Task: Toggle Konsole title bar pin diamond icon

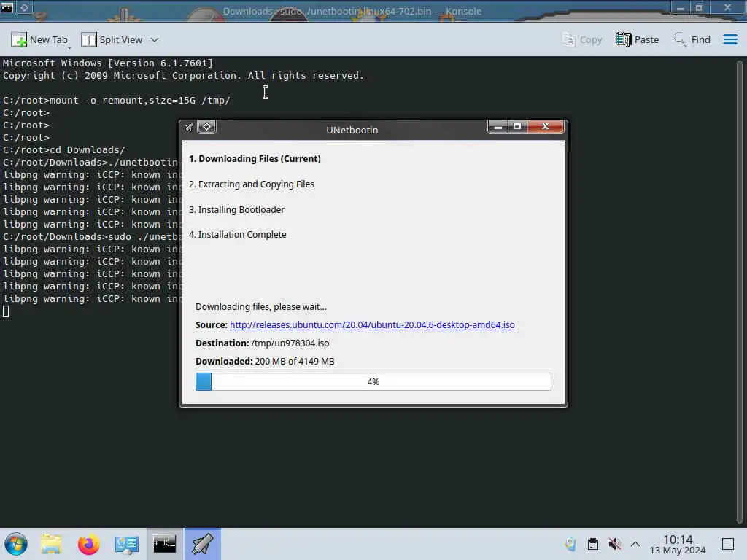Action: pos(24,7)
